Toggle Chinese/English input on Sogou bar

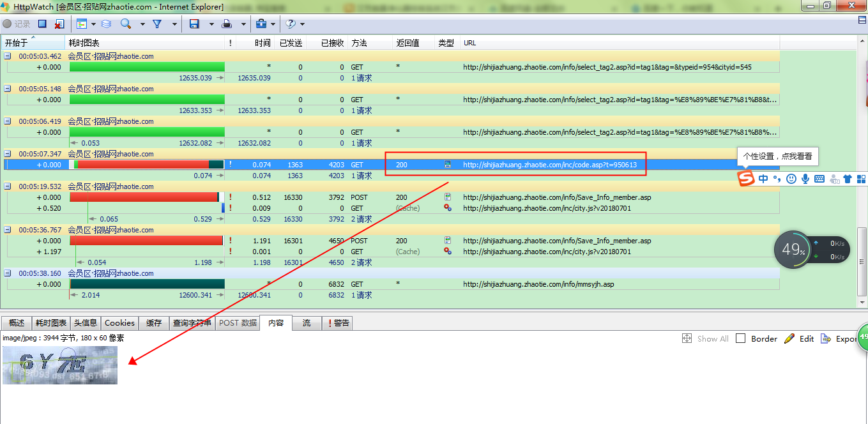click(x=763, y=178)
